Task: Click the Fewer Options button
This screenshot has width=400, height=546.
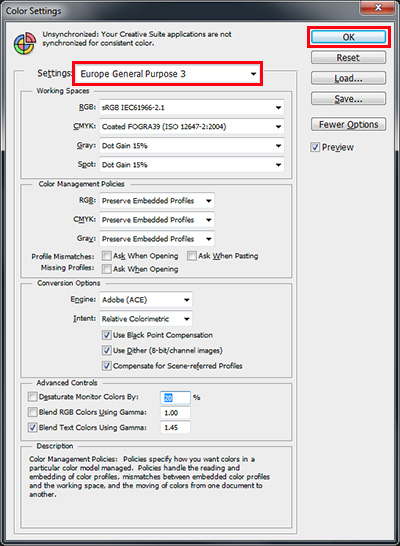Action: click(348, 124)
